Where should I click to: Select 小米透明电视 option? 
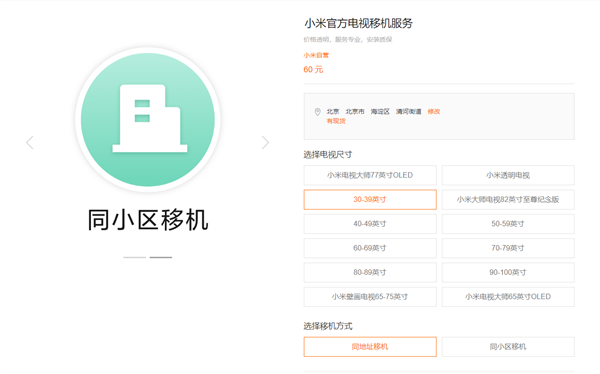(508, 175)
